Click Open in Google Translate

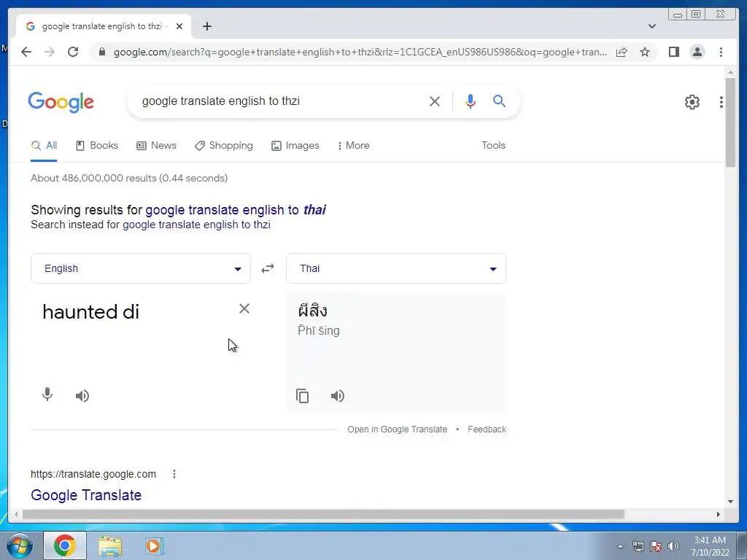[398, 429]
